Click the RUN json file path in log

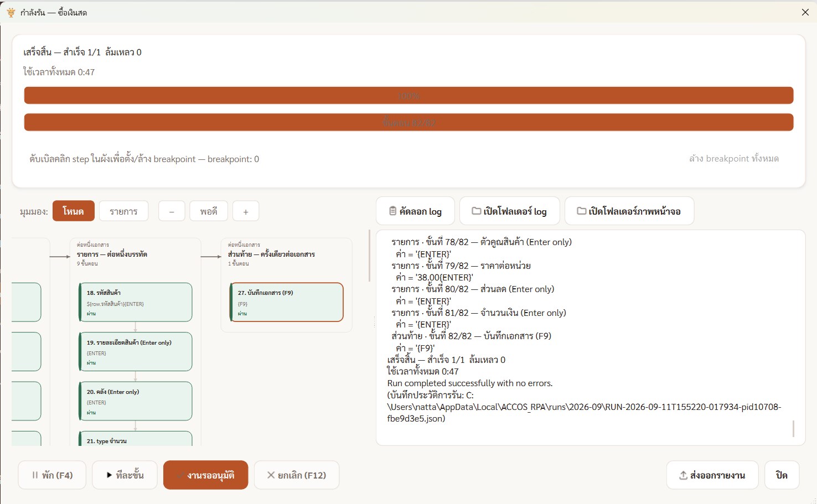[x=584, y=407]
